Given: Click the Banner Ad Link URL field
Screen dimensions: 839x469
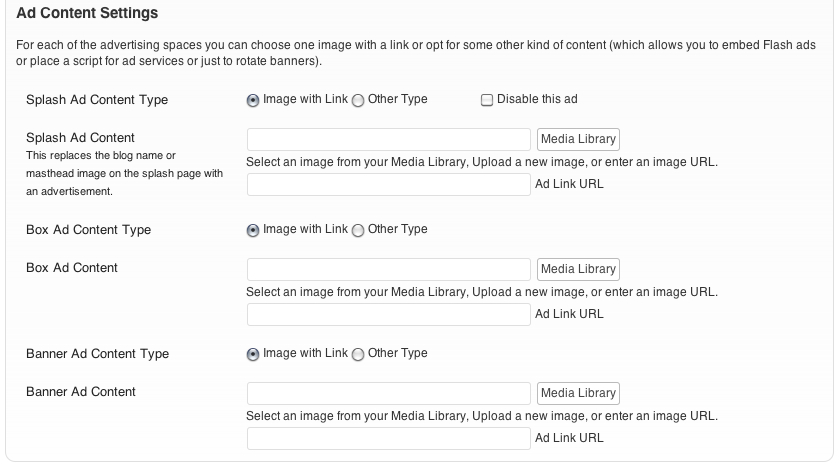Looking at the screenshot, I should click(x=389, y=438).
